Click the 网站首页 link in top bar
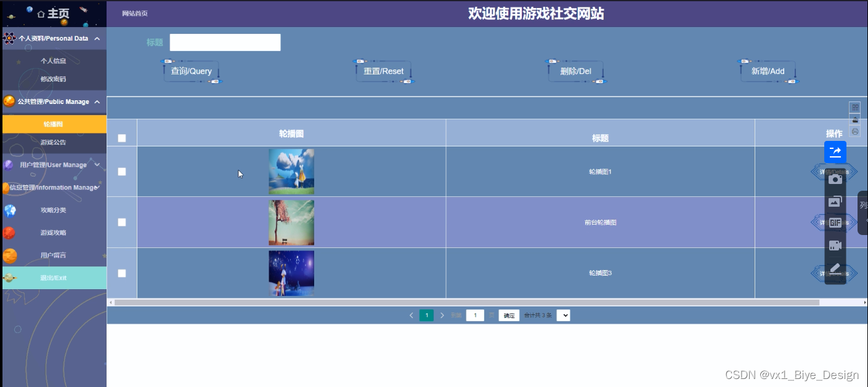Image resolution: width=868 pixels, height=387 pixels. click(x=135, y=14)
